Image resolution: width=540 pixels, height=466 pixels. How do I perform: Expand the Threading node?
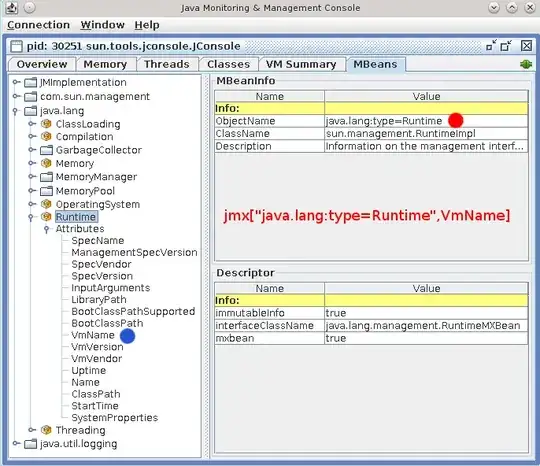click(x=32, y=430)
